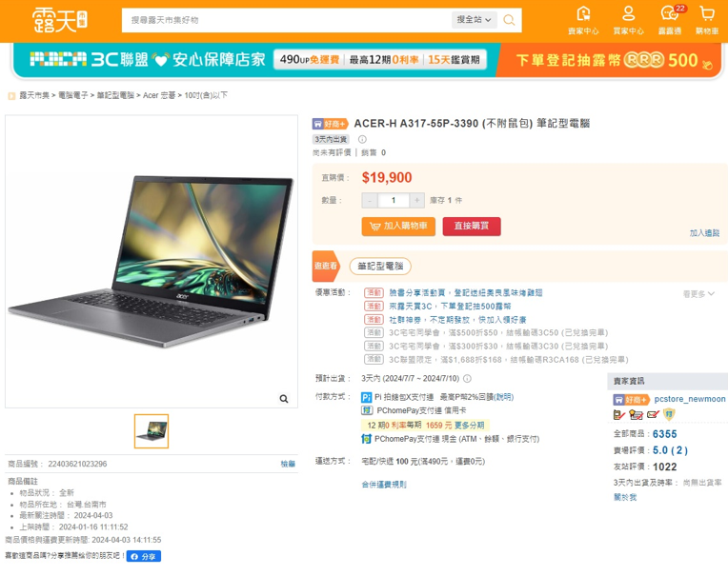728x576 pixels.
Task: Select the 筆記型電腦 category tag
Action: [x=380, y=267]
